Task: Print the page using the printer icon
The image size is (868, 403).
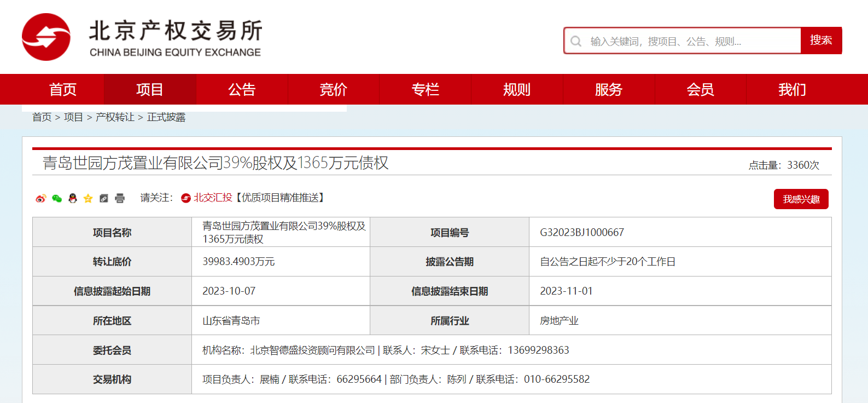Action: pyautogui.click(x=120, y=198)
